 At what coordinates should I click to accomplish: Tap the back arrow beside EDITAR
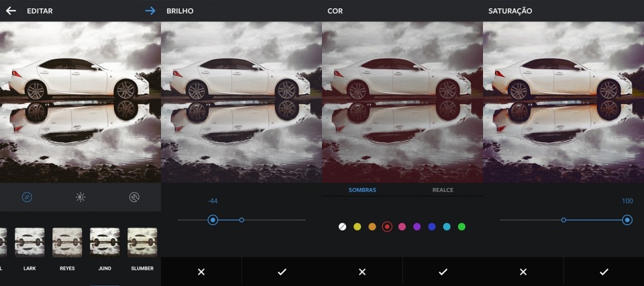coord(11,11)
